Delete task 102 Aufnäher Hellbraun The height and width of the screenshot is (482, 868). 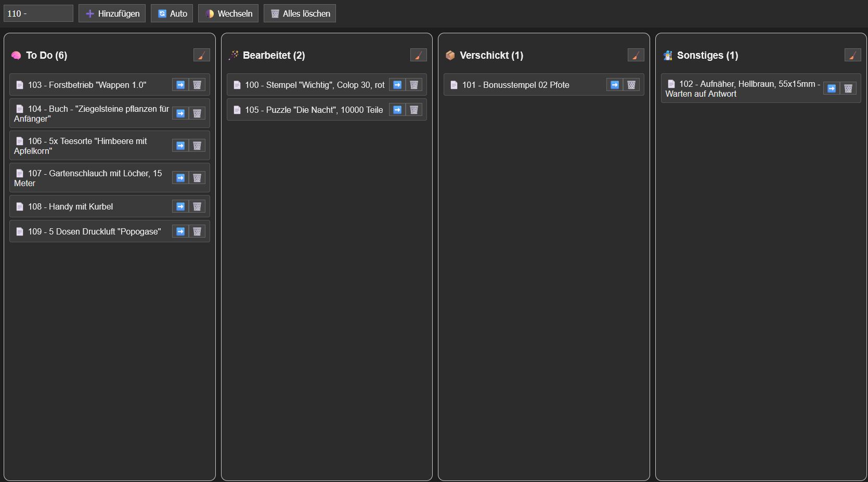[848, 88]
